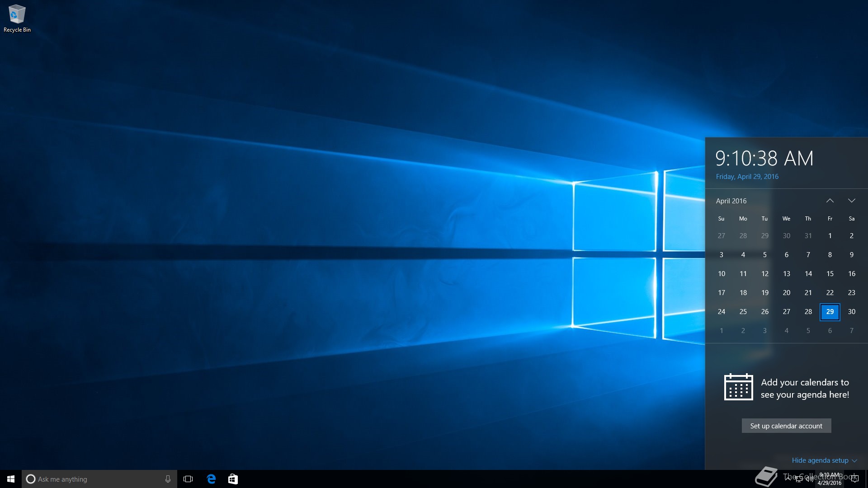Select April 22 in the calendar
The image size is (868, 488).
830,293
